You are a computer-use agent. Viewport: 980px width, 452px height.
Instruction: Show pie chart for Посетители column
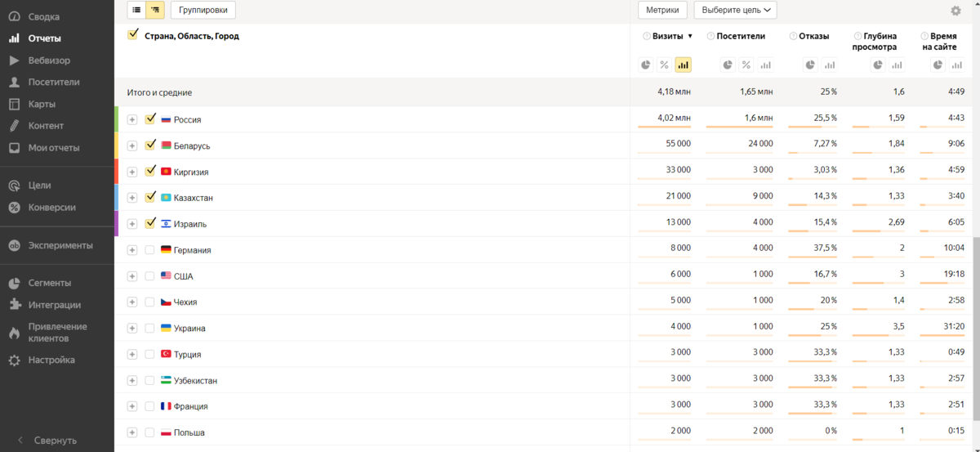click(728, 65)
